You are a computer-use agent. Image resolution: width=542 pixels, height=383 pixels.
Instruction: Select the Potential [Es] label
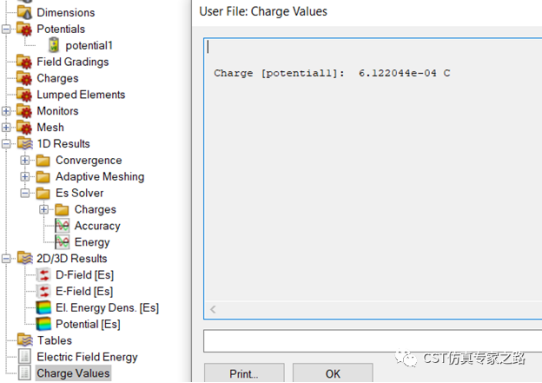tap(88, 324)
